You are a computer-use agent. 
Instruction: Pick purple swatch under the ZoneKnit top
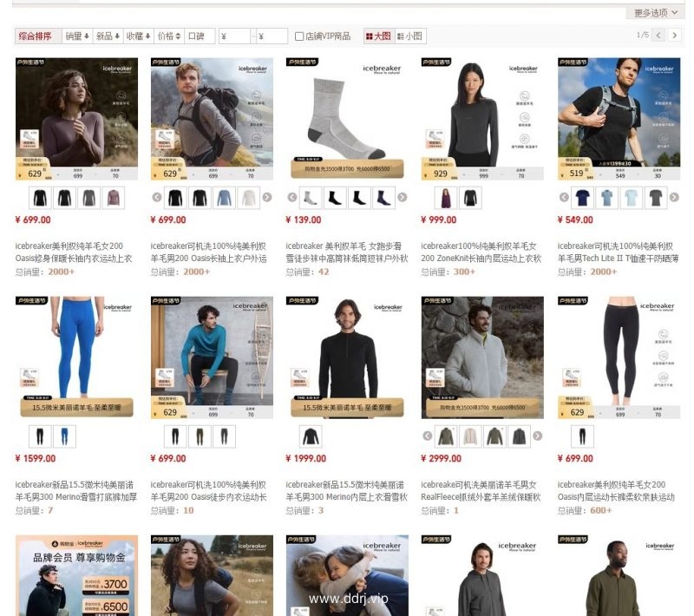click(446, 198)
